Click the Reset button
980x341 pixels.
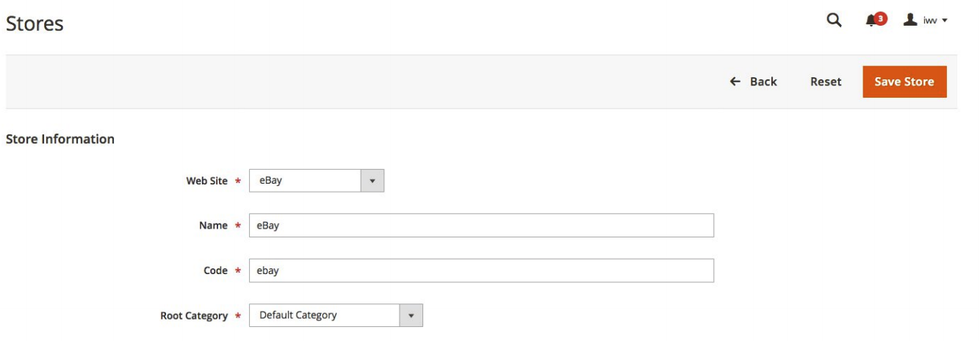click(826, 82)
